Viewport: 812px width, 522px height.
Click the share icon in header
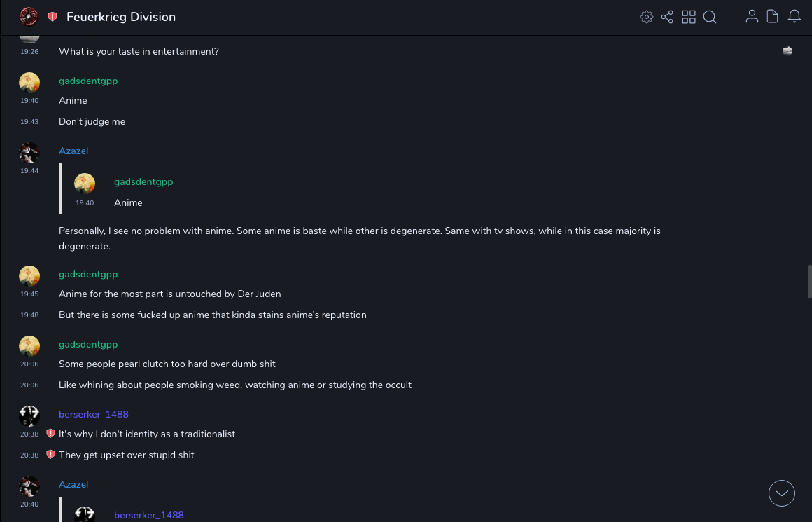click(667, 17)
